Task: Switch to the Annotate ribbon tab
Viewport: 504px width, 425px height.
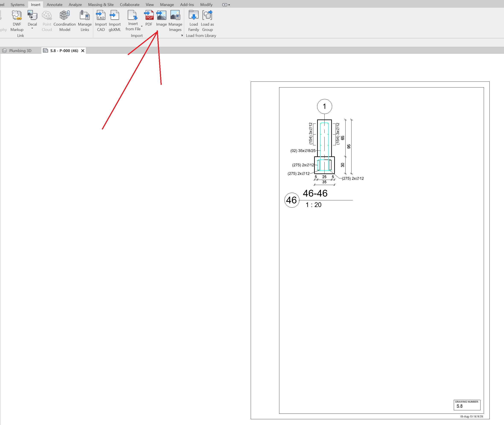Action: (54, 4)
